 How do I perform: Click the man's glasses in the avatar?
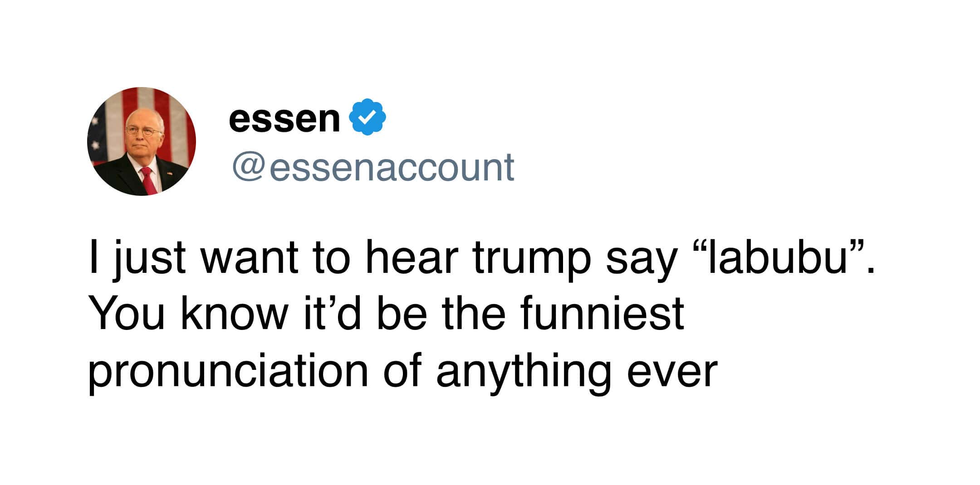142,131
